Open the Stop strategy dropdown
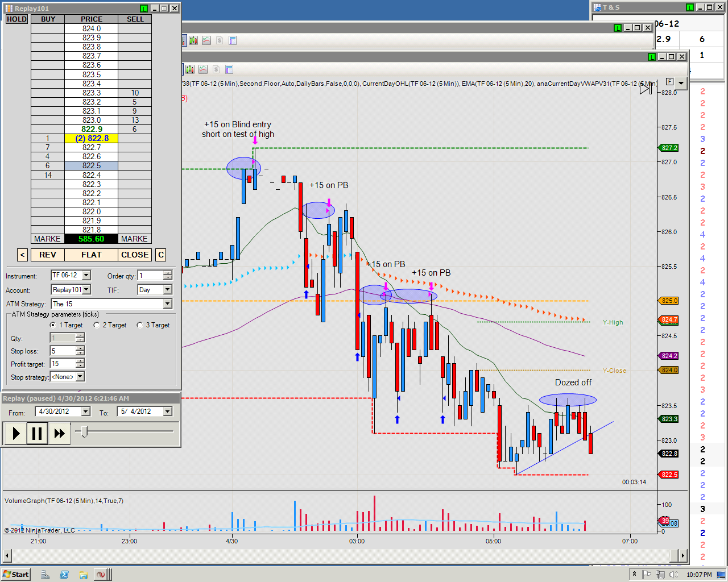This screenshot has width=728, height=582. 80,377
